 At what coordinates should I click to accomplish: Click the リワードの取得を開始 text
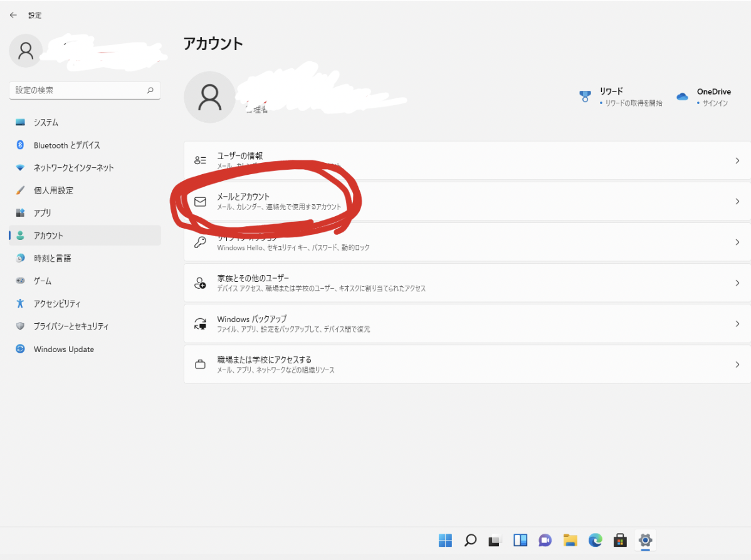[x=633, y=103]
